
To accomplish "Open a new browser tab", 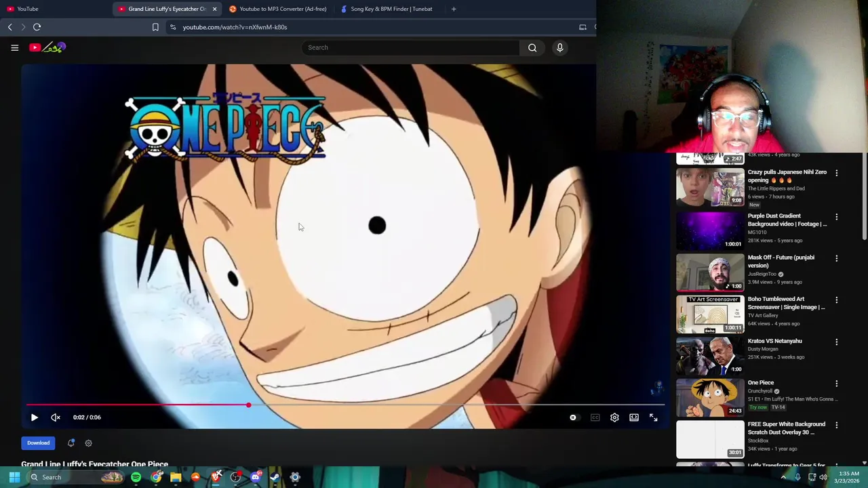I will click(454, 9).
